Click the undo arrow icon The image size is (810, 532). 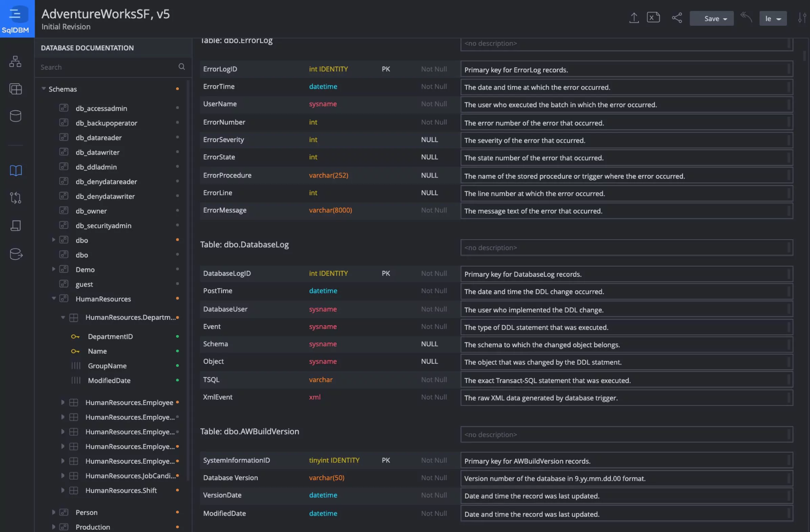(746, 17)
